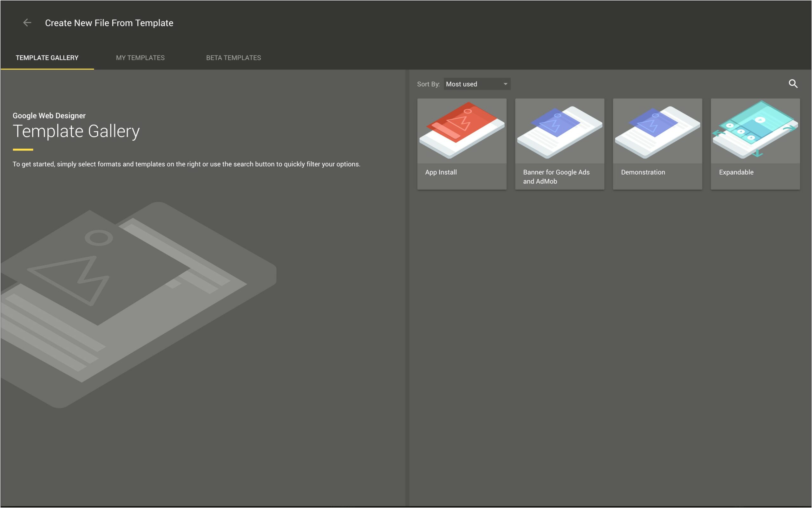
Task: Open the template search magnifier
Action: coord(793,84)
